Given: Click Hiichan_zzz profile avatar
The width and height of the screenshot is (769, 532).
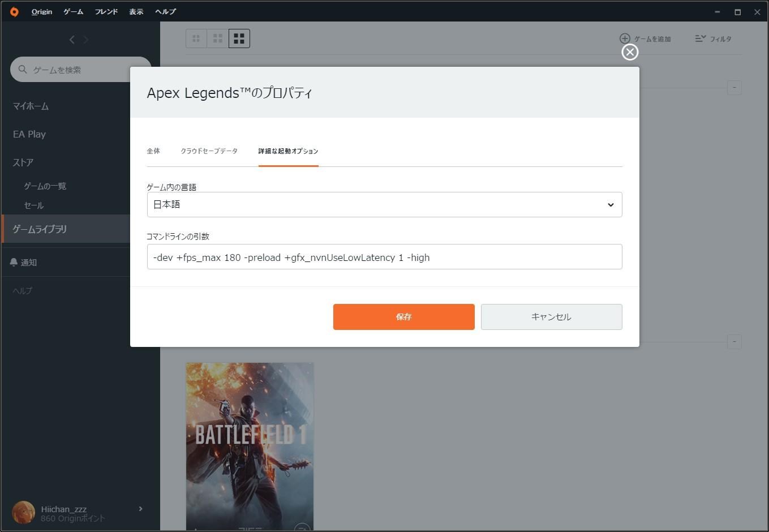Looking at the screenshot, I should [23, 512].
